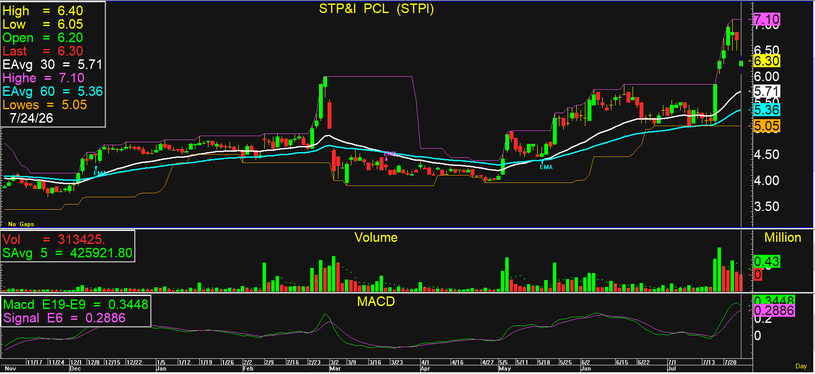Click the Day timeframe label
815x374 pixels.
click(800, 366)
